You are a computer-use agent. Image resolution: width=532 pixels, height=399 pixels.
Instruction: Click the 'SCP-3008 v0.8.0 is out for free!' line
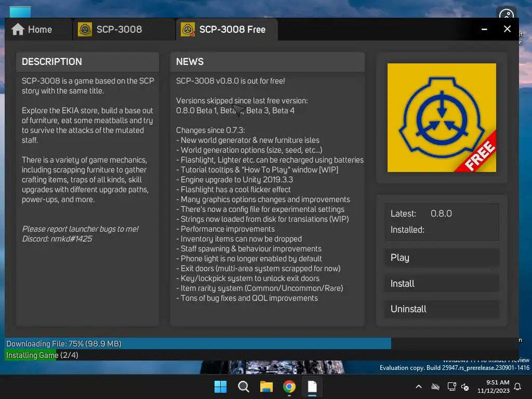coord(230,81)
